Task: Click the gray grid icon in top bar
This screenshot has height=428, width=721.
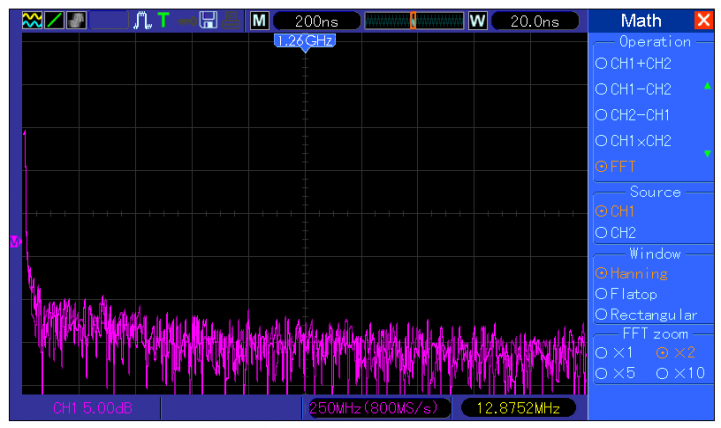Action: (76, 20)
